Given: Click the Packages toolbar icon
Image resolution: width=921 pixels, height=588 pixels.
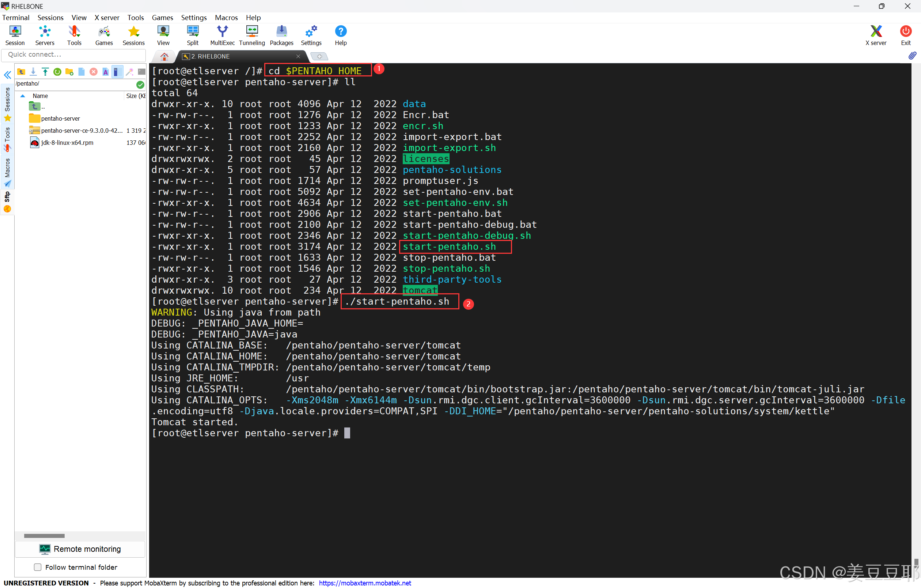Looking at the screenshot, I should coord(281,35).
